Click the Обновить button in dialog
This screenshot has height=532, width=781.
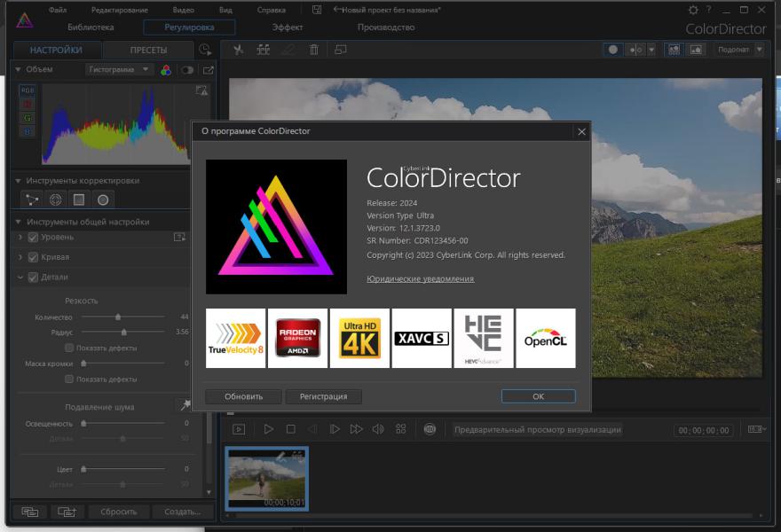(243, 396)
